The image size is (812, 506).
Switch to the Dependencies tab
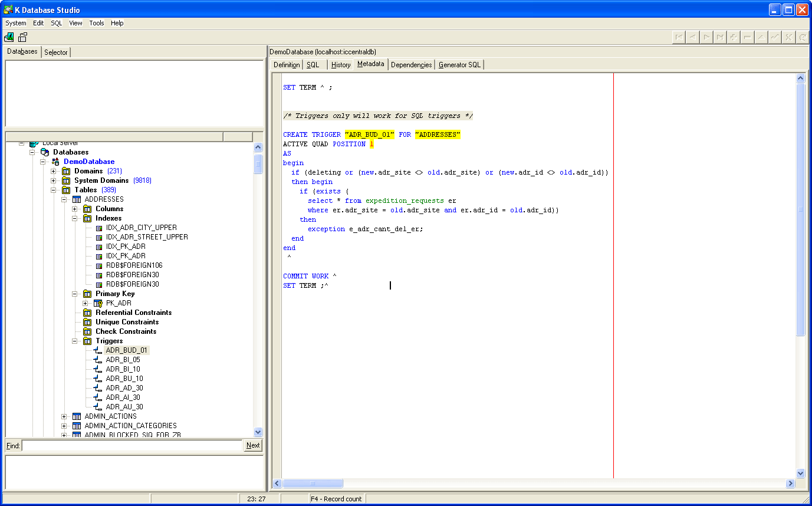pos(411,65)
